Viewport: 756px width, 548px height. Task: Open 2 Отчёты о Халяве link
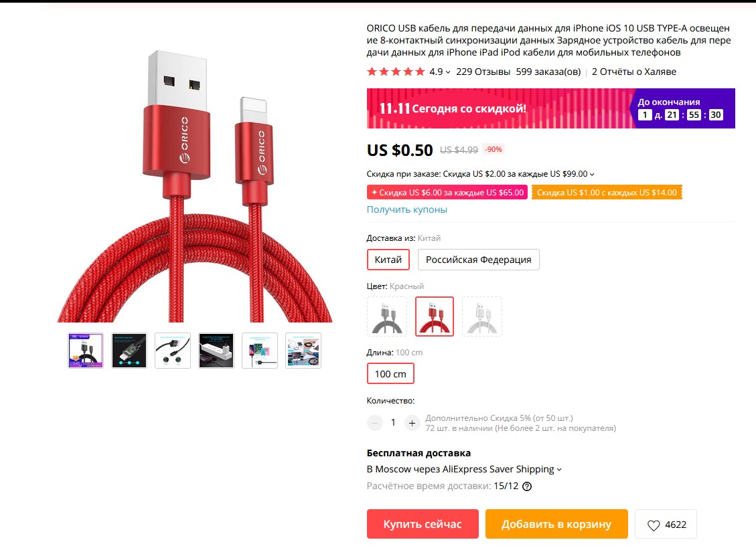634,72
